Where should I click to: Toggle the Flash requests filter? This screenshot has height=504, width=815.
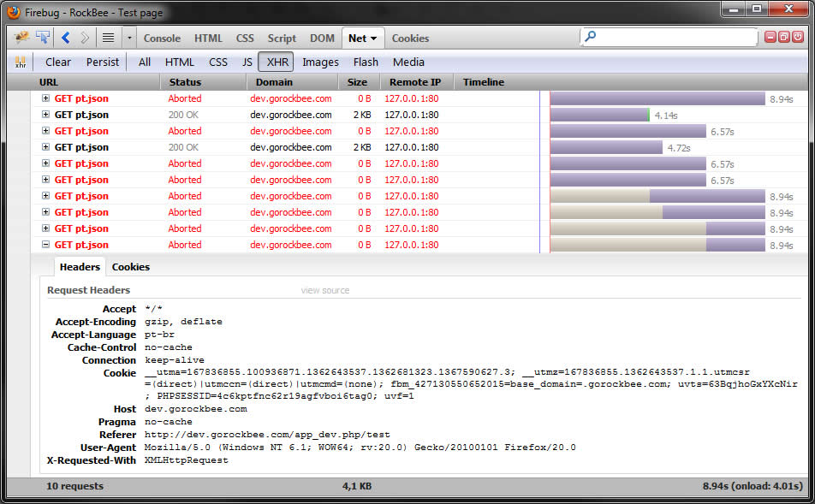point(366,62)
